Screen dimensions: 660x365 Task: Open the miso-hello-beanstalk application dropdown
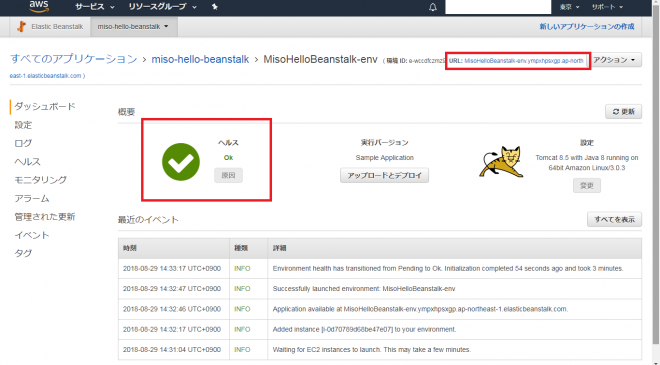tap(133, 27)
